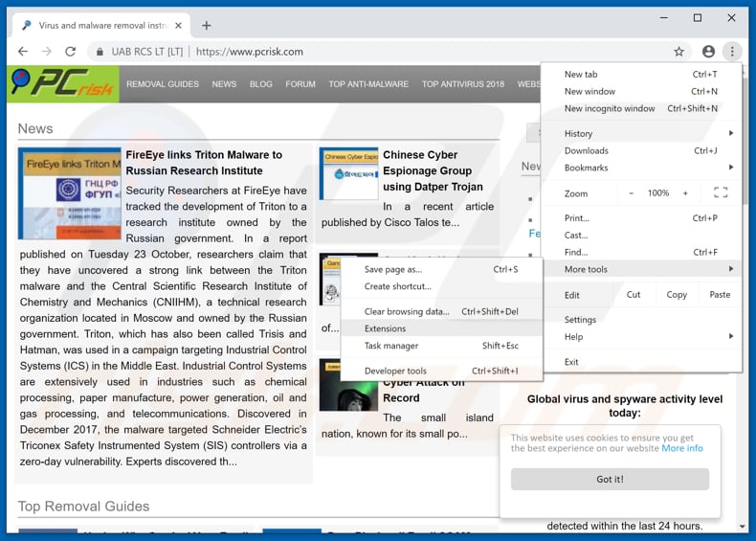Open Extensions from More tools submenu

tap(441, 328)
